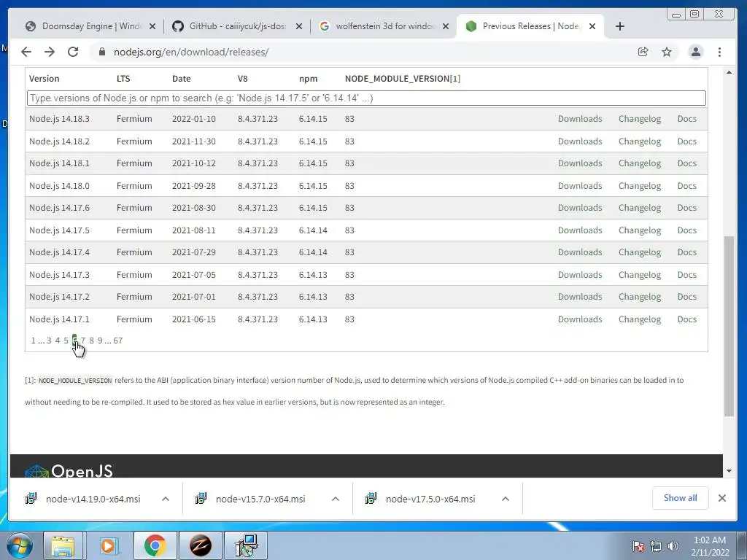The image size is (747, 560).
Task: Close the wolfenstein 3d Google tab
Action: (446, 26)
